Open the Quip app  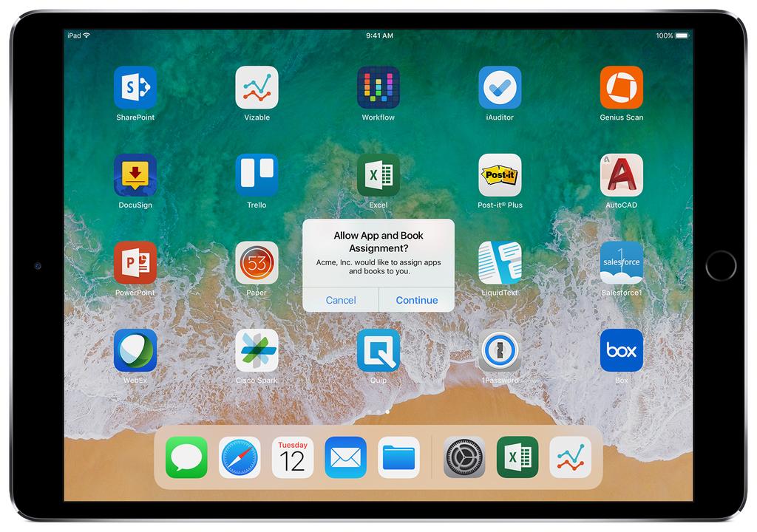click(378, 350)
